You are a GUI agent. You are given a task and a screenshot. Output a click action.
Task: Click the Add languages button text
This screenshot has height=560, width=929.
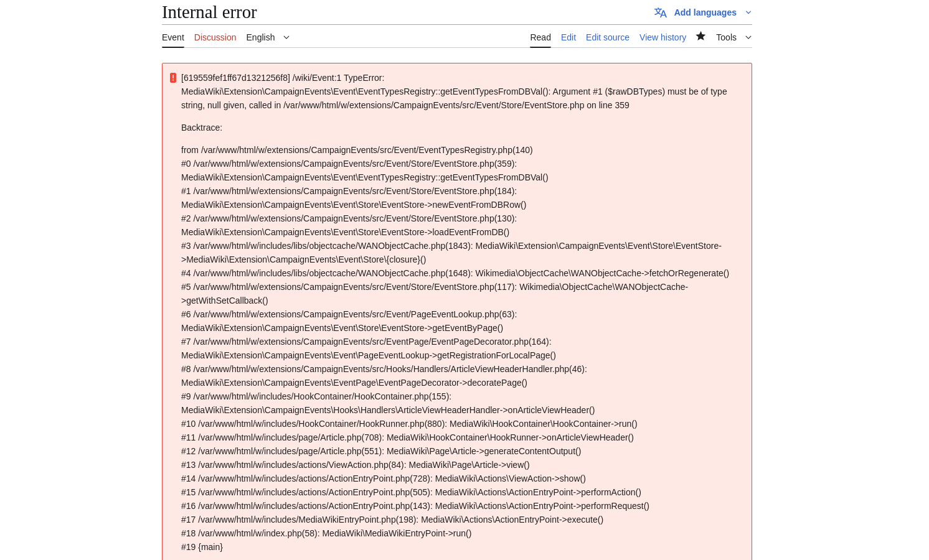[705, 12]
